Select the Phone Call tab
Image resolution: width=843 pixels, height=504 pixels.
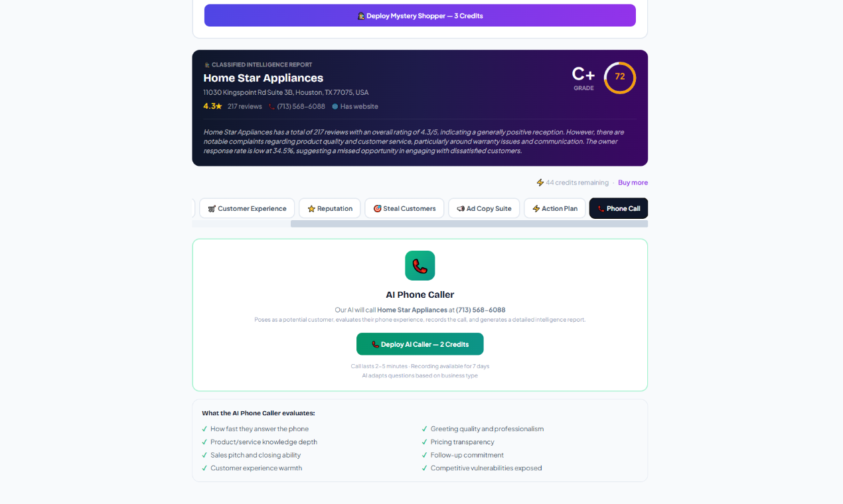click(x=619, y=208)
